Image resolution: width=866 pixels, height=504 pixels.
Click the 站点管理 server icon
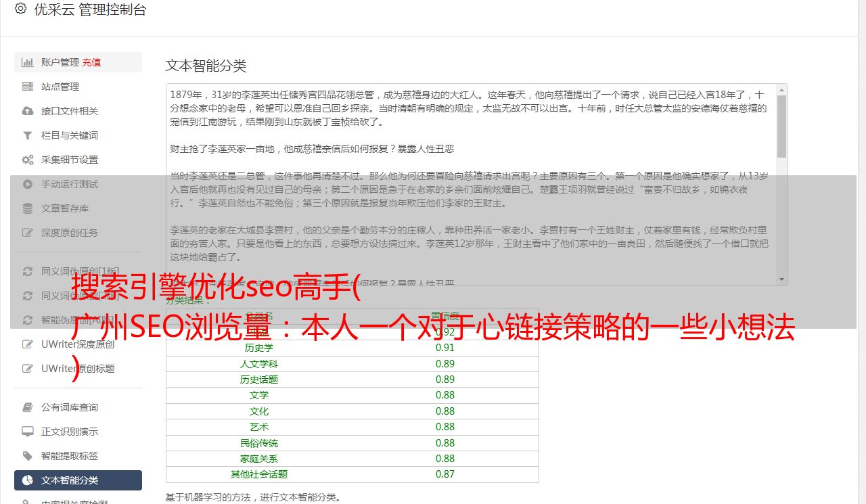click(28, 87)
